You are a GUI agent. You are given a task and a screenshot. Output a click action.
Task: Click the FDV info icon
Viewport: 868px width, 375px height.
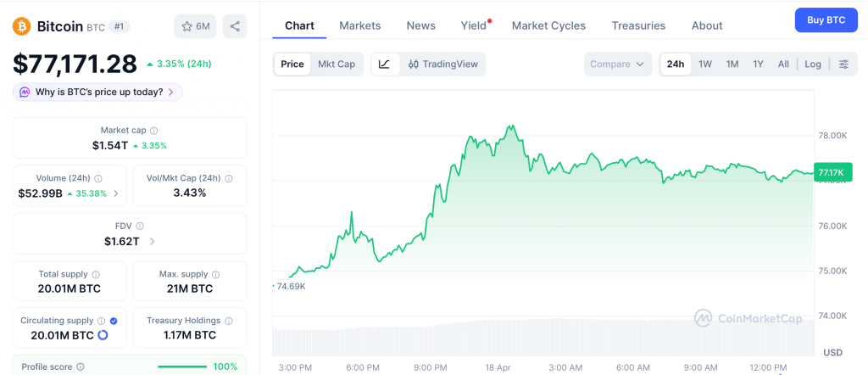(140, 227)
